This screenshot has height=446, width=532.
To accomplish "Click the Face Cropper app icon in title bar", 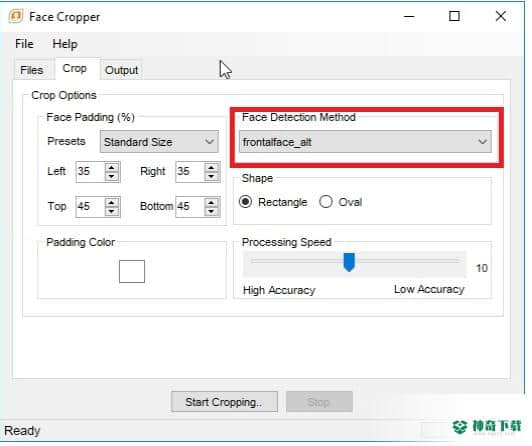I will (x=16, y=16).
